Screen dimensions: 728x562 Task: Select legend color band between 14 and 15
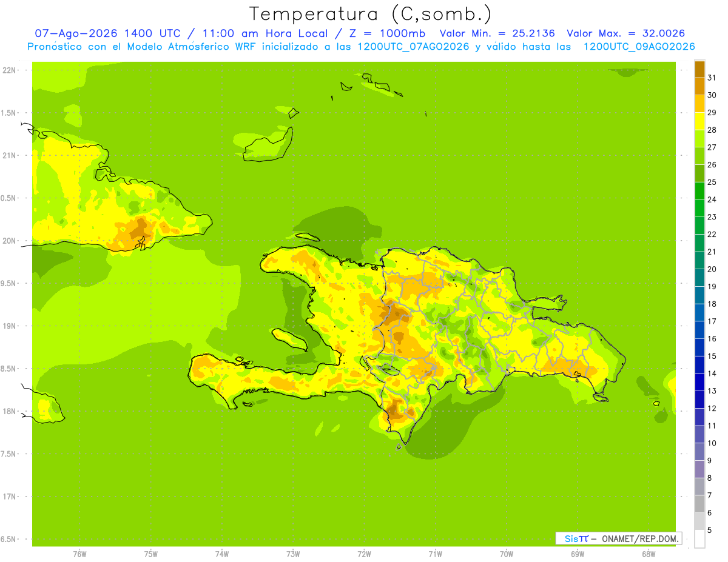[x=699, y=365]
